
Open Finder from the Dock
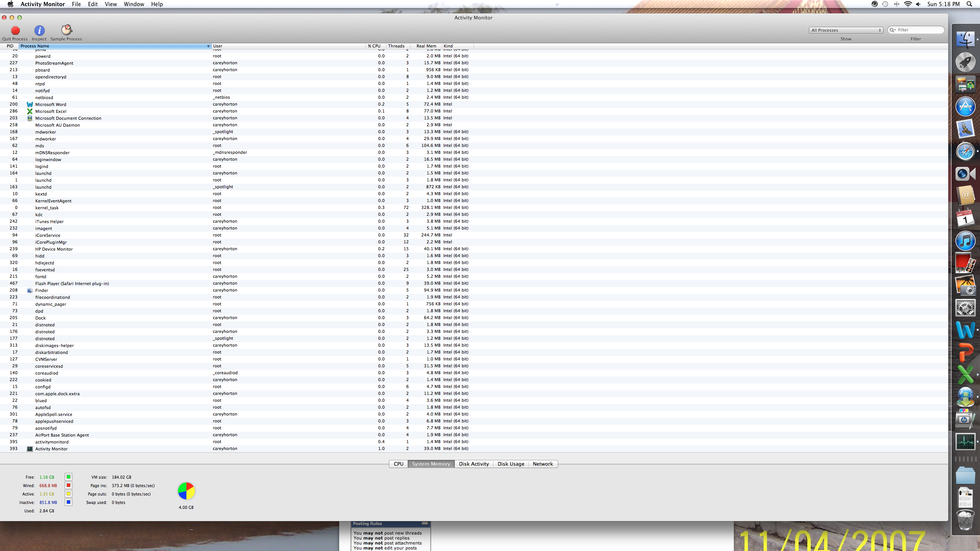pos(965,39)
